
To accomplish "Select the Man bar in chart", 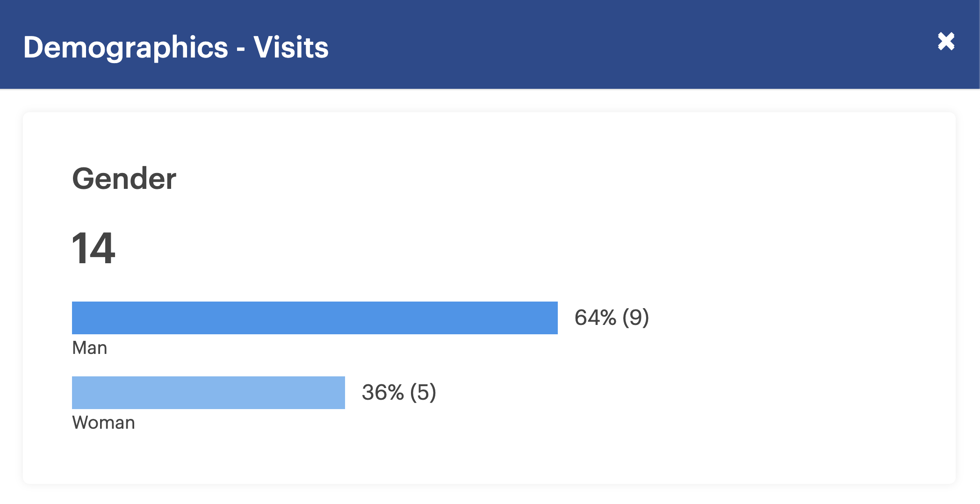I will (315, 318).
